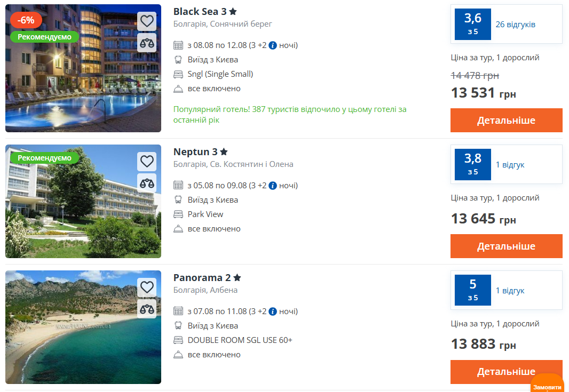Screen dimensions: 569x392
Task: Open Neptun 3 review link (1 відгук)
Action: pyautogui.click(x=510, y=165)
